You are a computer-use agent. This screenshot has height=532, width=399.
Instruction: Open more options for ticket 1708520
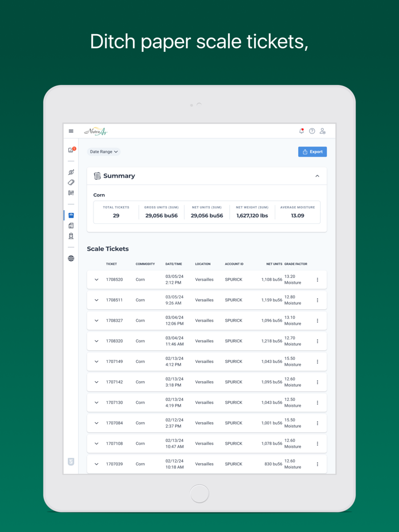(317, 280)
